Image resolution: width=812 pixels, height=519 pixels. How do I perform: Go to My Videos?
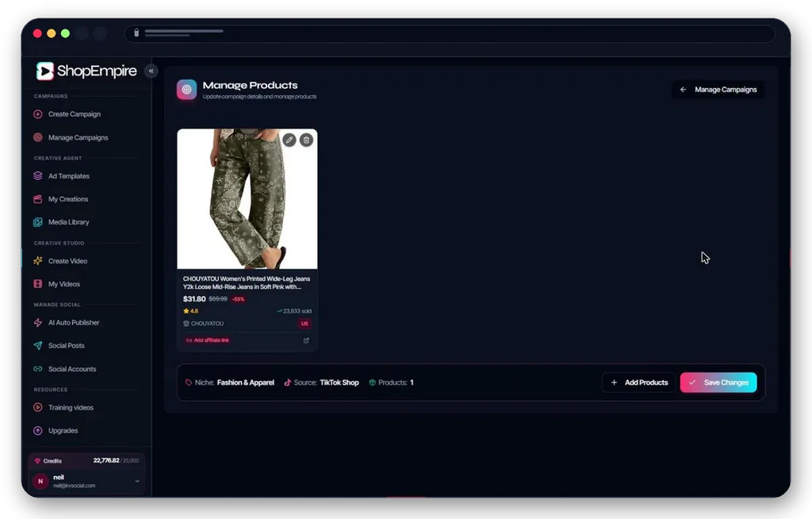63,284
